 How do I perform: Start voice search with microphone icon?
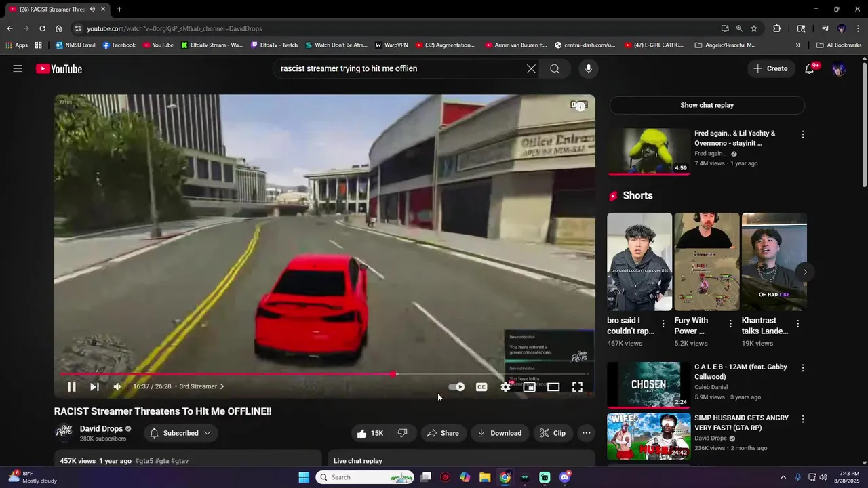(x=589, y=68)
